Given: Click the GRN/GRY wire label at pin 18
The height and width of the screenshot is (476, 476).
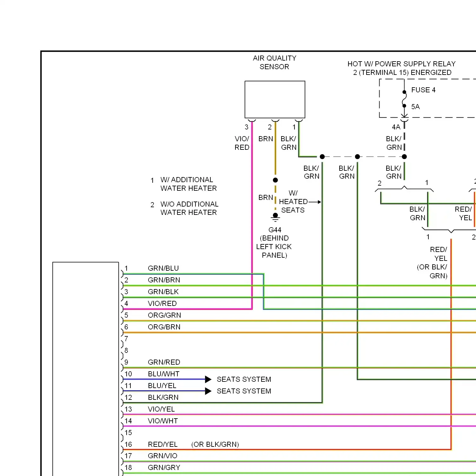Looking at the screenshot, I should (164, 468).
